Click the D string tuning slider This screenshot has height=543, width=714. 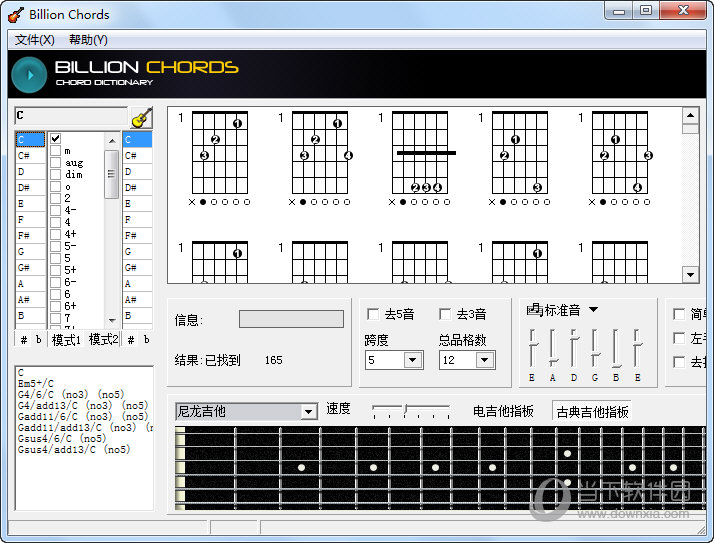click(574, 348)
